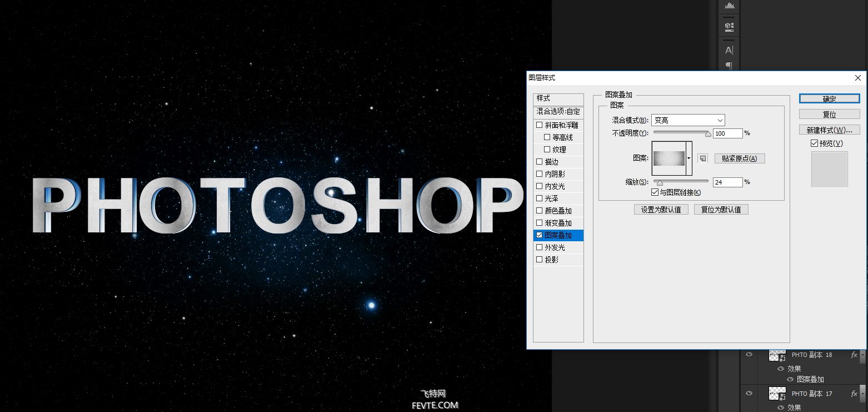The width and height of the screenshot is (868, 412).
Task: Click the style preview swatch under 预览
Action: [830, 170]
